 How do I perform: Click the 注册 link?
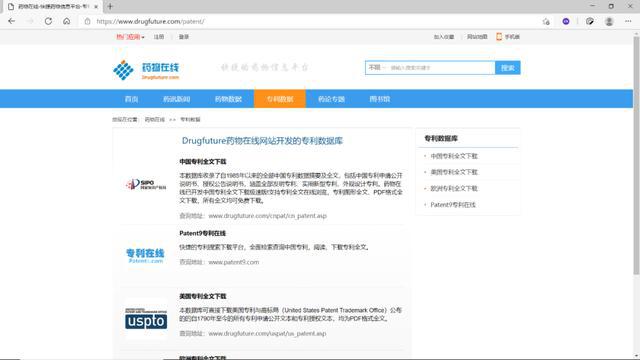click(159, 37)
